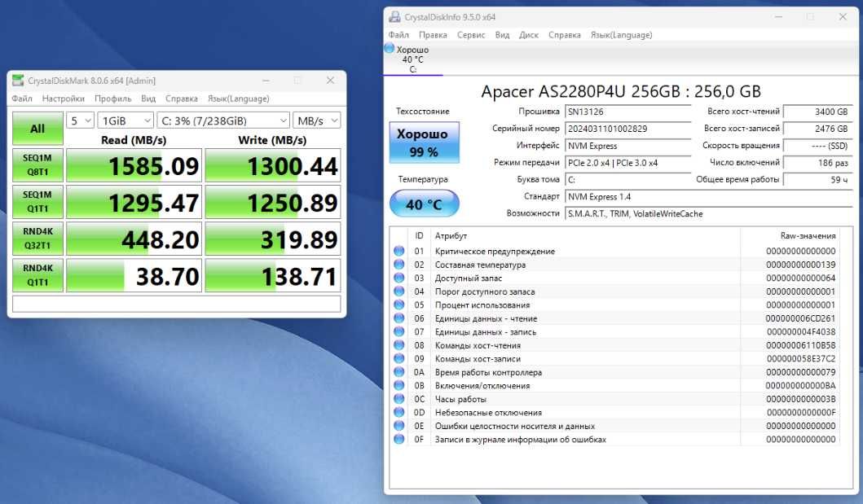
Task: Open the drive dropdown C: 3% (7/238GiB)
Action: (x=223, y=121)
